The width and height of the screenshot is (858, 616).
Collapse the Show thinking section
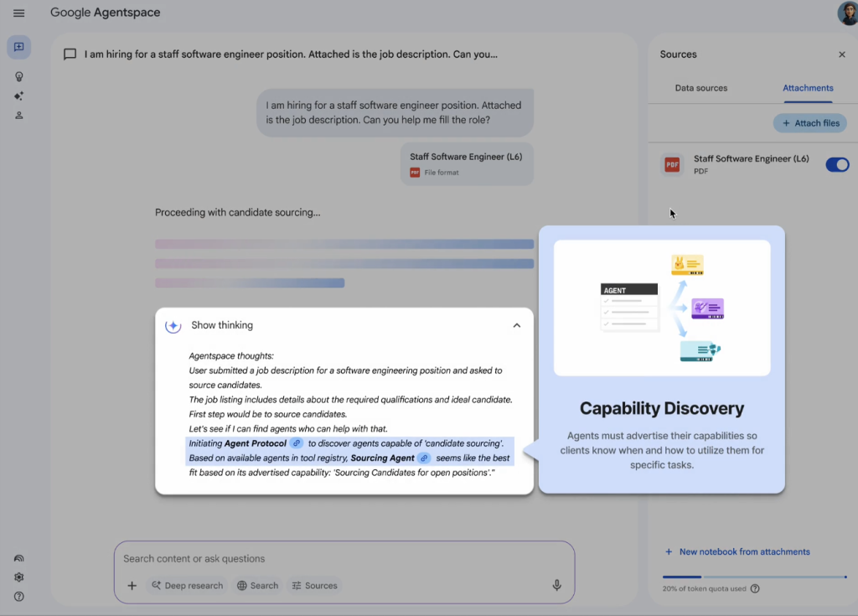[x=516, y=325]
